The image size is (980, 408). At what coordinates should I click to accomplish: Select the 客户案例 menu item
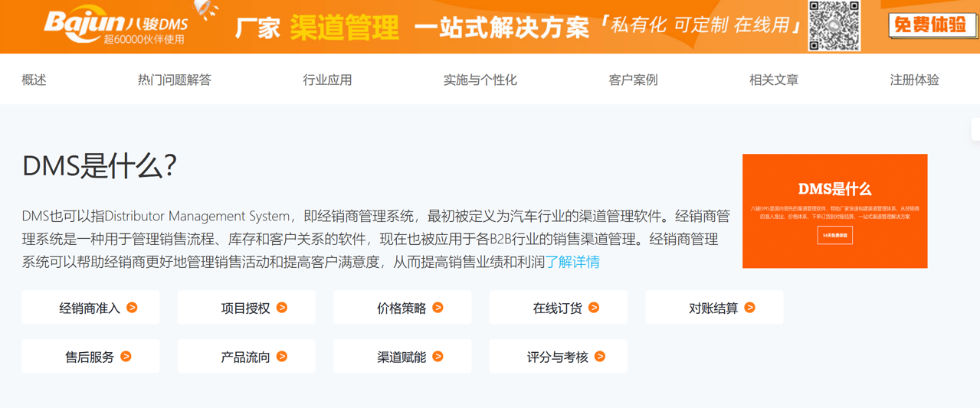coord(633,80)
